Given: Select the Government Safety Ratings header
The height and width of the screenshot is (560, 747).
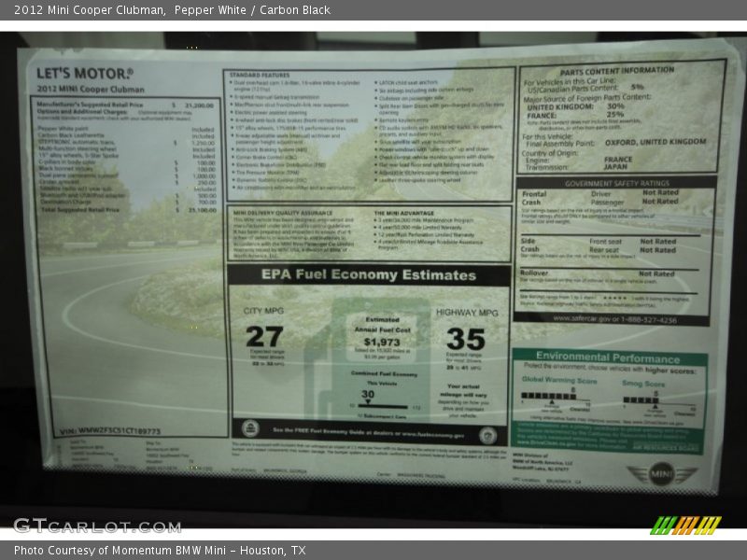Looking at the screenshot, I should (616, 184).
